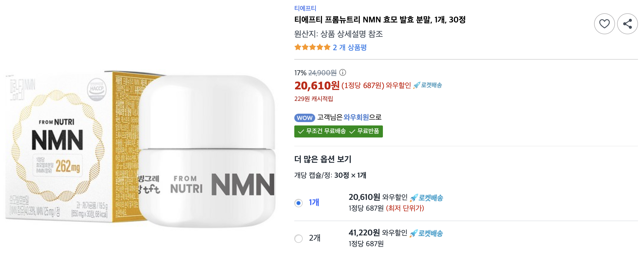Click the share icon
The width and height of the screenshot is (644, 253).
coord(628,24)
